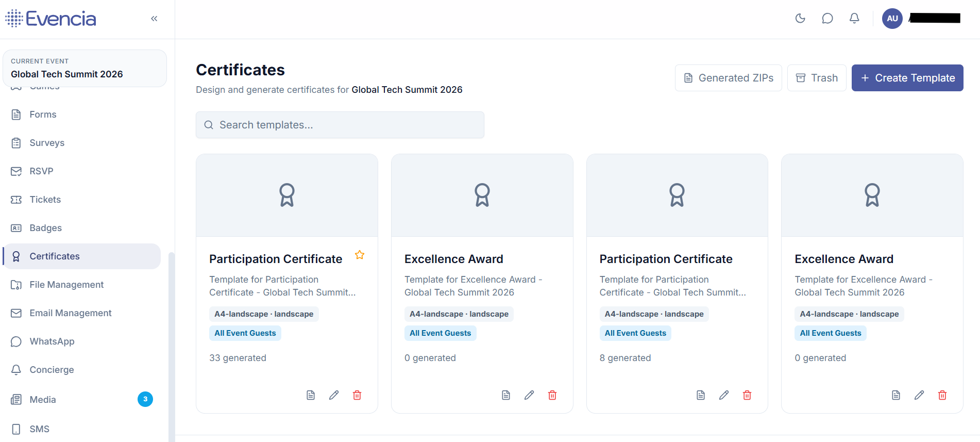Open Concierge in the sidebar
This screenshot has height=442, width=980.
point(82,370)
